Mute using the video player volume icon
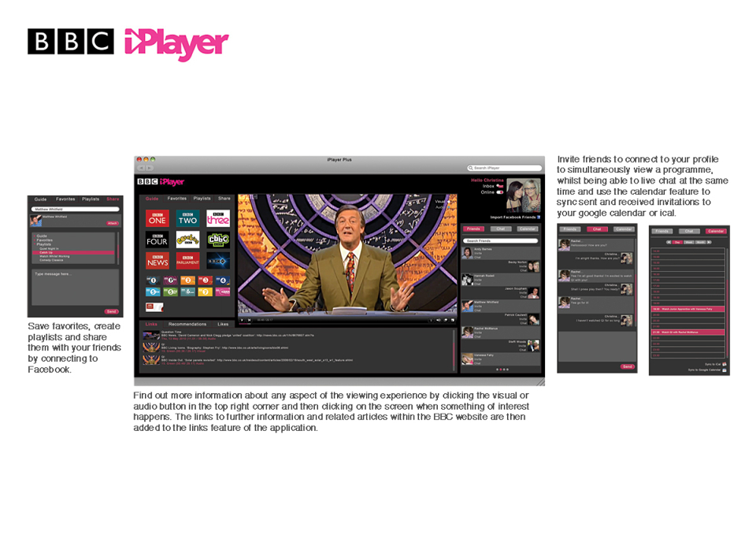This screenshot has width=756, height=535. click(x=438, y=321)
